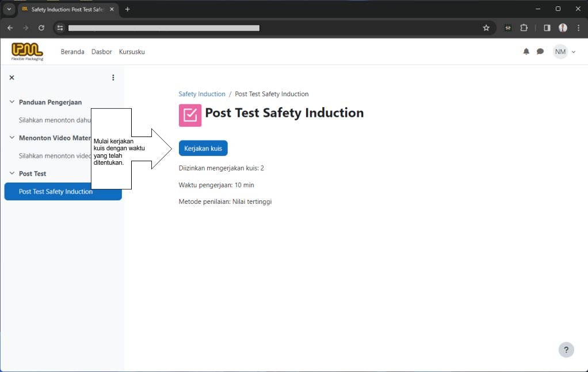Click the help question mark button

566,350
